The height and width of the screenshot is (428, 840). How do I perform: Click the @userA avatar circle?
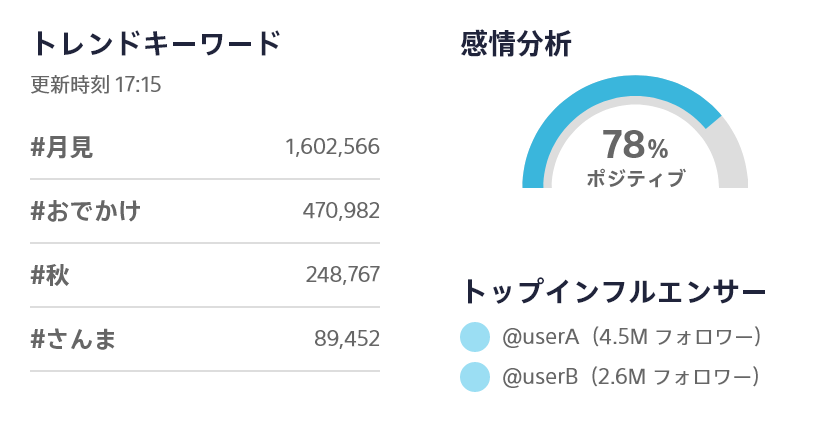pos(474,338)
